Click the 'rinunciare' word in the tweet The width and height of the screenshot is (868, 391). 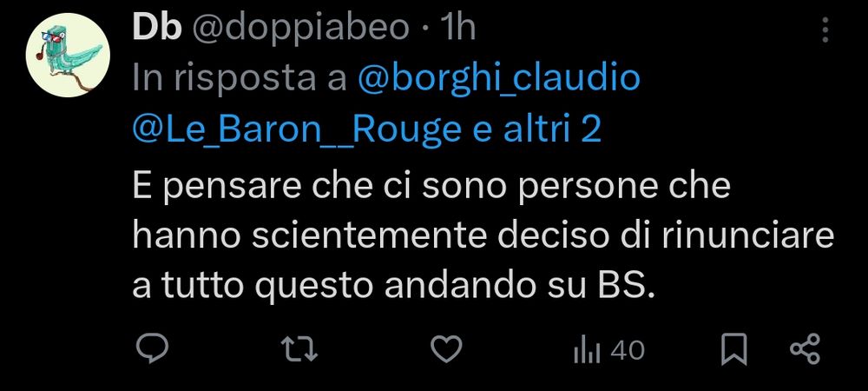click(747, 237)
